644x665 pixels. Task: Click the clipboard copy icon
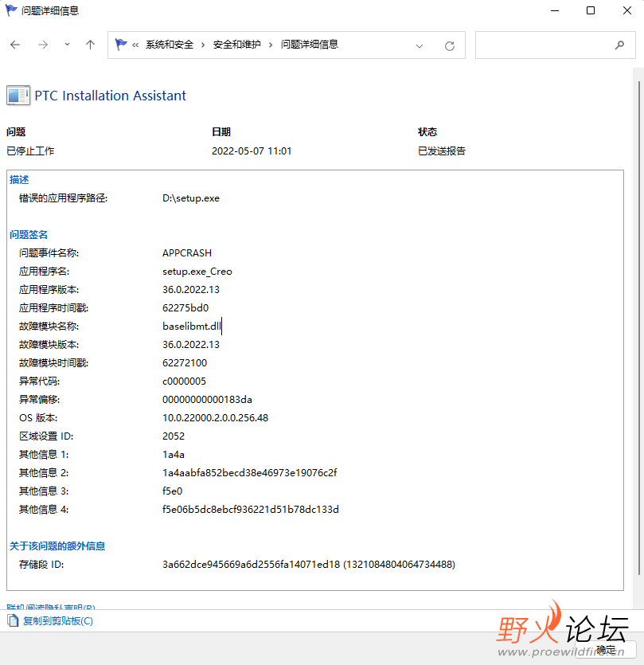(13, 620)
